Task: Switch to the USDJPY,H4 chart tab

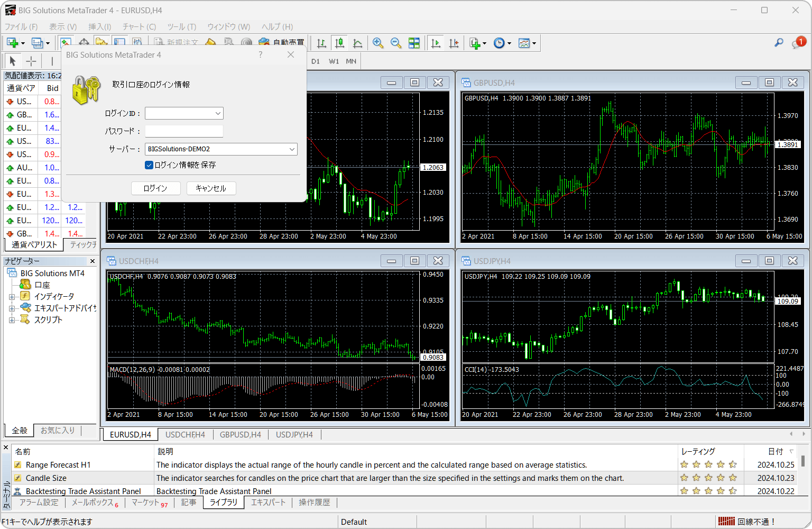Action: tap(294, 435)
